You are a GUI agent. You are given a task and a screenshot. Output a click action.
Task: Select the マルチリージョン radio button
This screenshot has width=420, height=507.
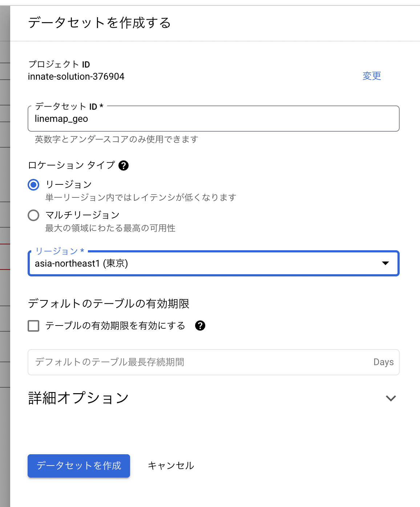point(33,215)
